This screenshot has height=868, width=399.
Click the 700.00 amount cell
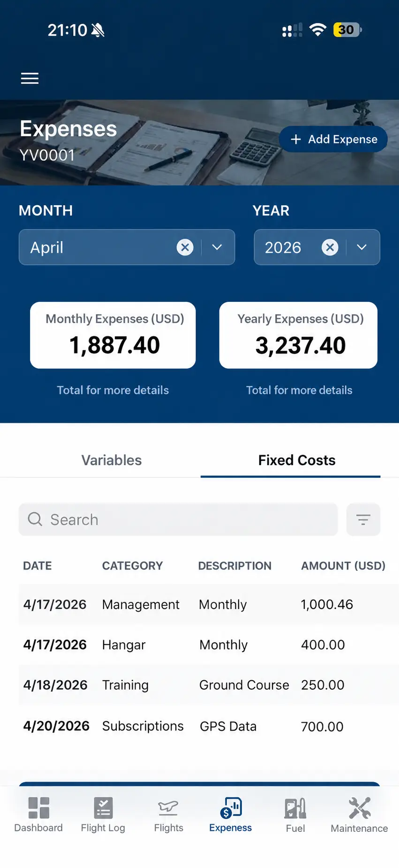pyautogui.click(x=322, y=727)
